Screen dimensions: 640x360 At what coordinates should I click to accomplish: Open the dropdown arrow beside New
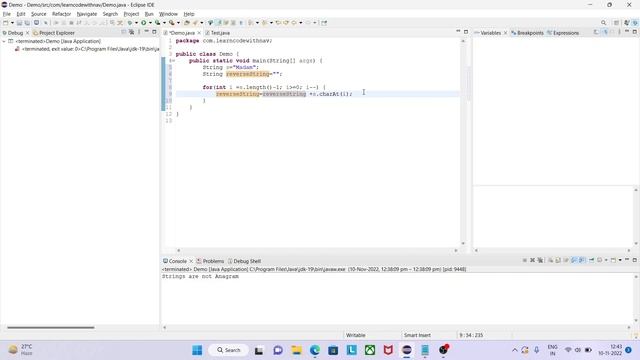[12, 23]
